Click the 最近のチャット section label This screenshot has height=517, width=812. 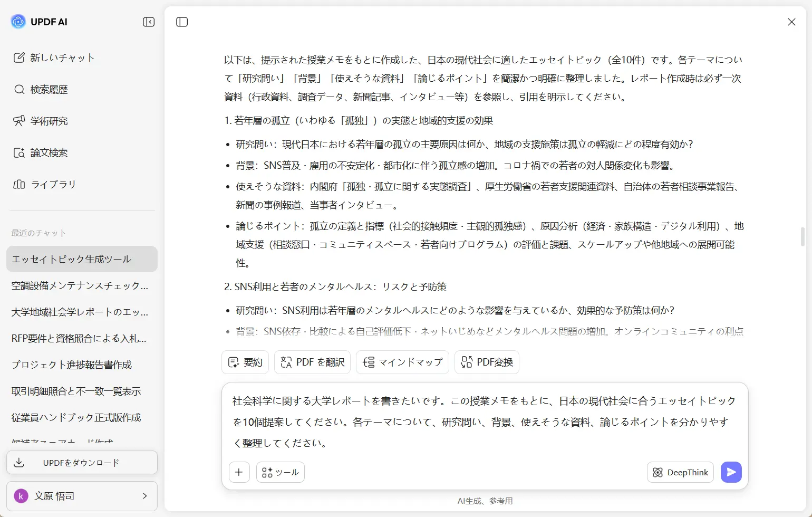pos(39,233)
